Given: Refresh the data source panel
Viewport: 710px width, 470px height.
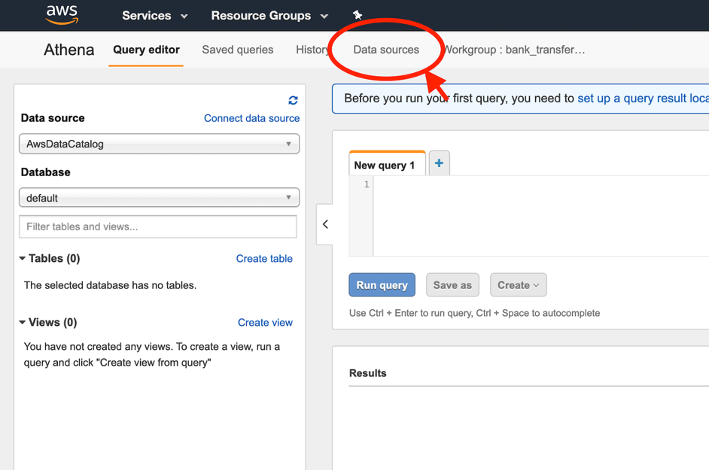Looking at the screenshot, I should coord(293,100).
